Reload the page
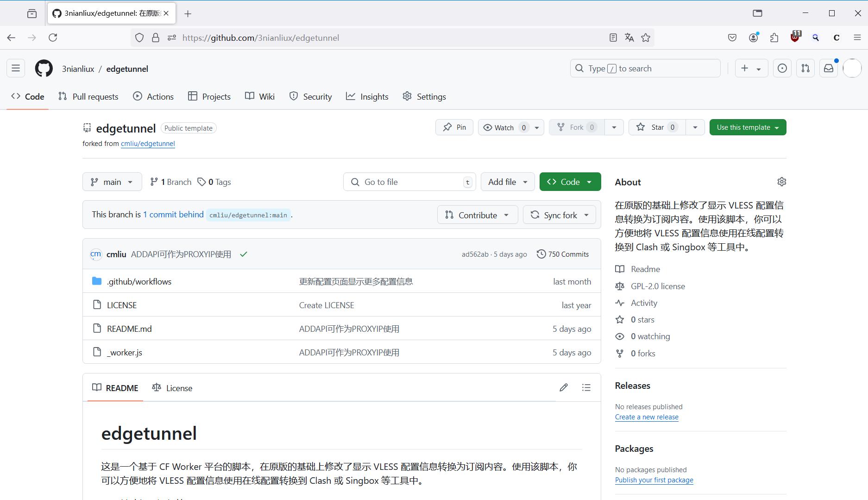 (53, 38)
